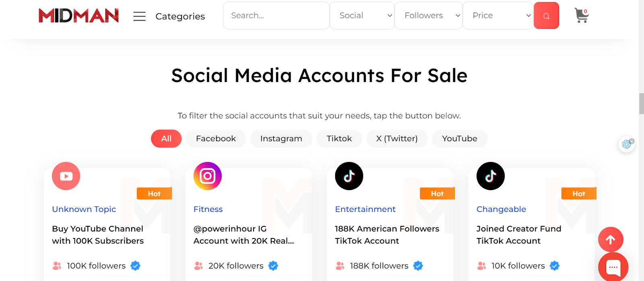Open Joined Creator Fund TikTok Account listing
Screen dimensions: 644x281
[x=518, y=235]
